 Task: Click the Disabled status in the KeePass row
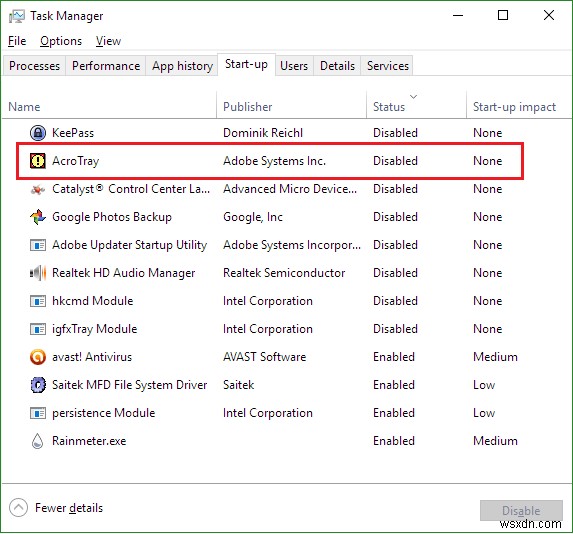[395, 133]
